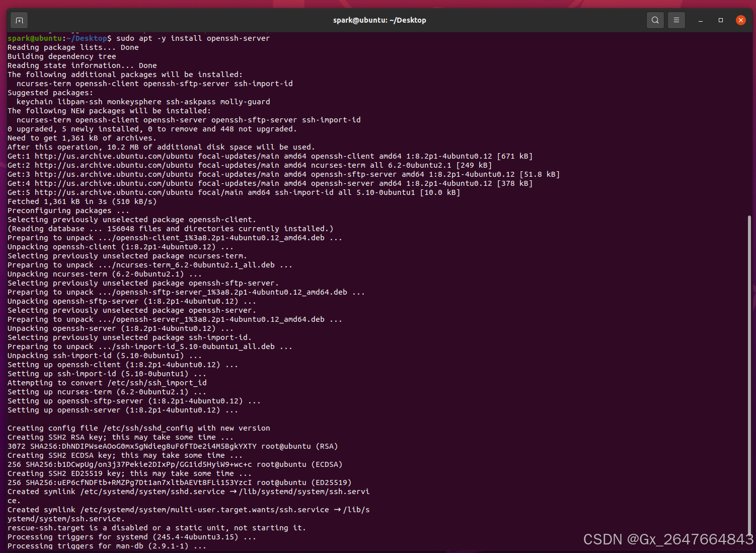Click the line 'rescue-ssh.target is a disabled'
The height and width of the screenshot is (553, 756).
pyautogui.click(x=157, y=528)
